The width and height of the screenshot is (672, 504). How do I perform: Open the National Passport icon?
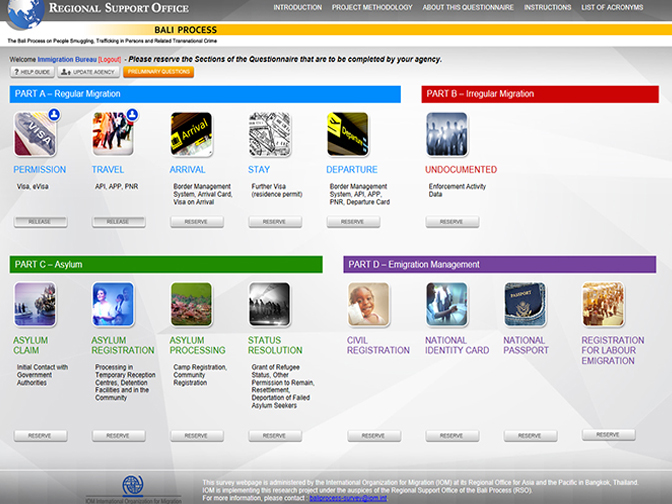[x=525, y=304]
